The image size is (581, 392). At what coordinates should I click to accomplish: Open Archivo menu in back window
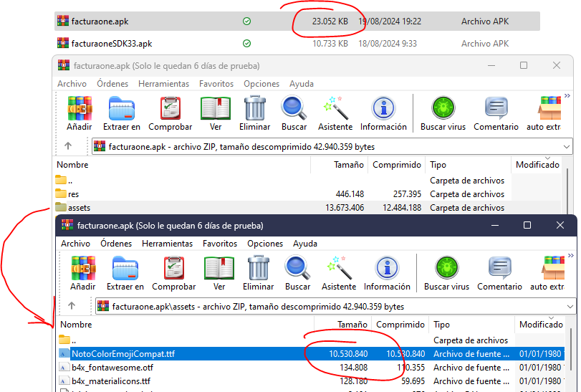click(72, 84)
